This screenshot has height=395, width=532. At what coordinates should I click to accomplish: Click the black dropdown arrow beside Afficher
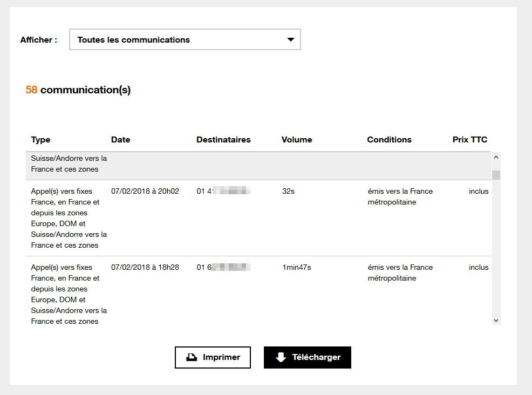291,39
